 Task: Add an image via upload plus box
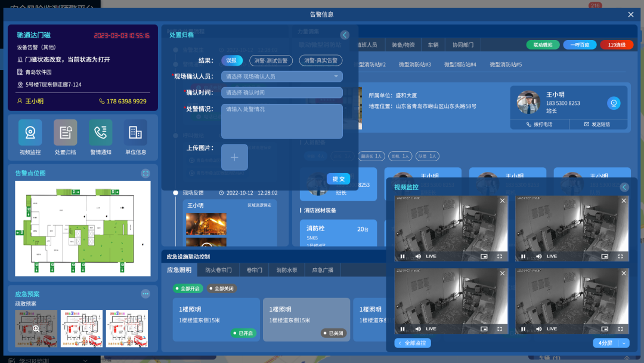(234, 157)
